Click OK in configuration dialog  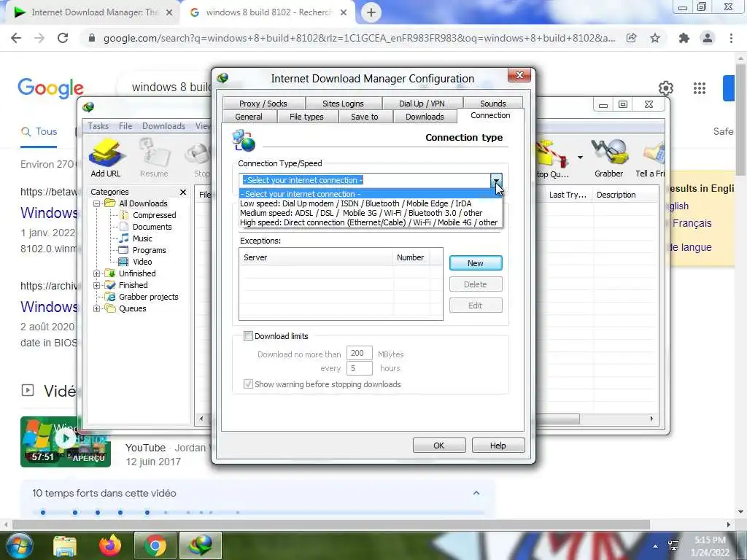(438, 446)
